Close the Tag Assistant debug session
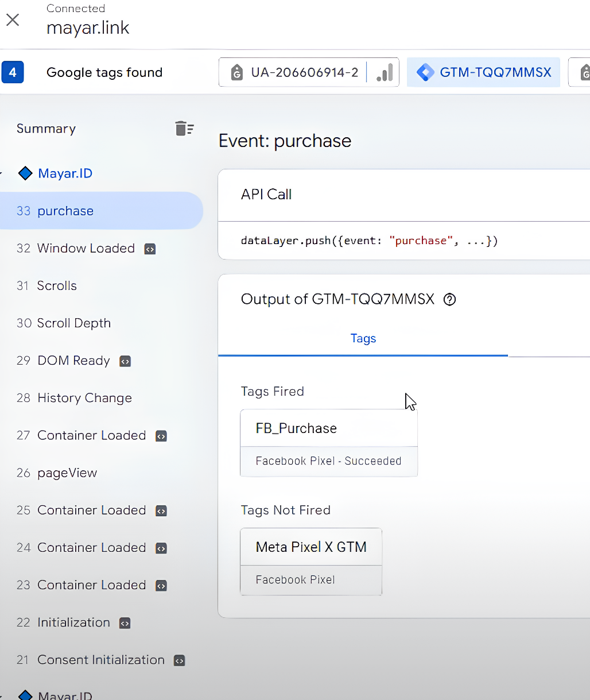590x700 pixels. tap(13, 20)
